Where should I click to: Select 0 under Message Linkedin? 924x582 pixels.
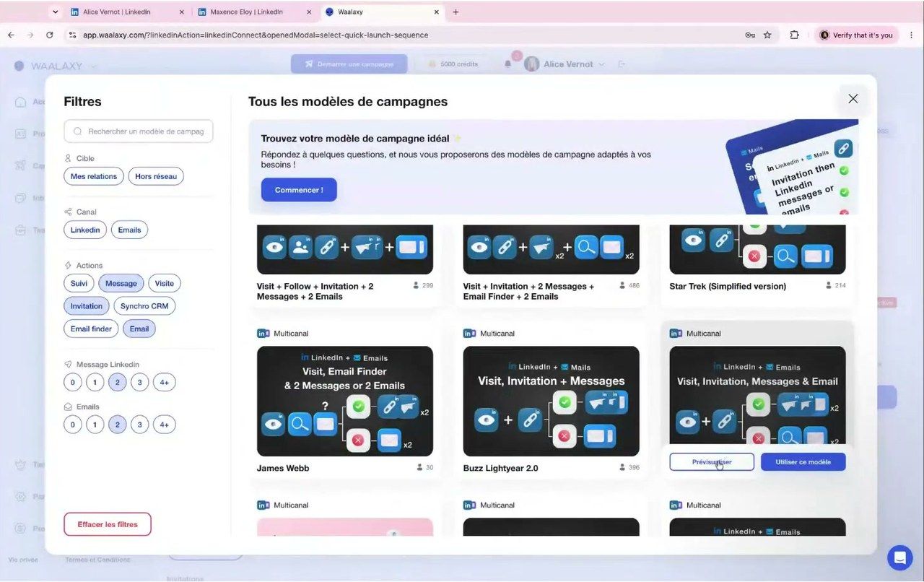click(72, 382)
